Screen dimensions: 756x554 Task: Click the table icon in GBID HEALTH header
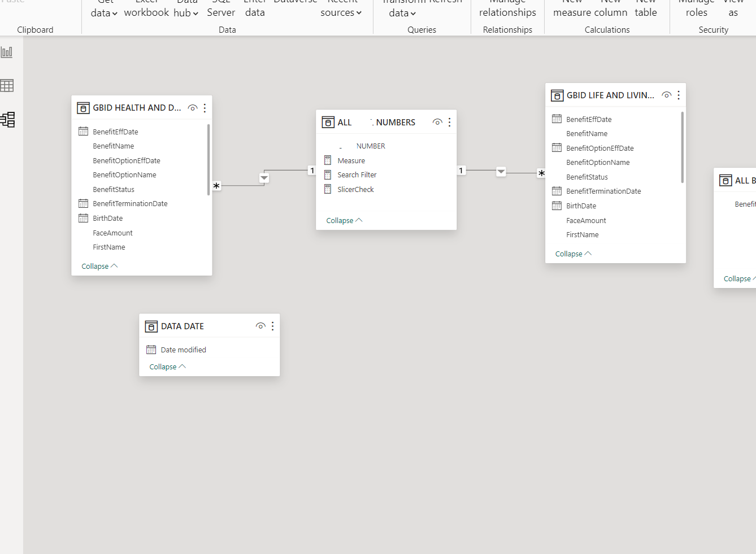(x=84, y=108)
